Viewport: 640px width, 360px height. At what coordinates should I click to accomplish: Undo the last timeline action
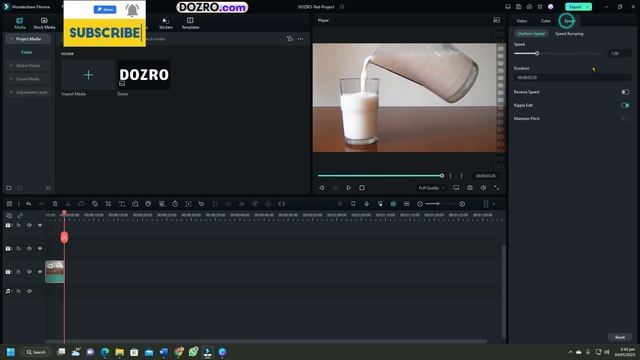pyautogui.click(x=28, y=204)
